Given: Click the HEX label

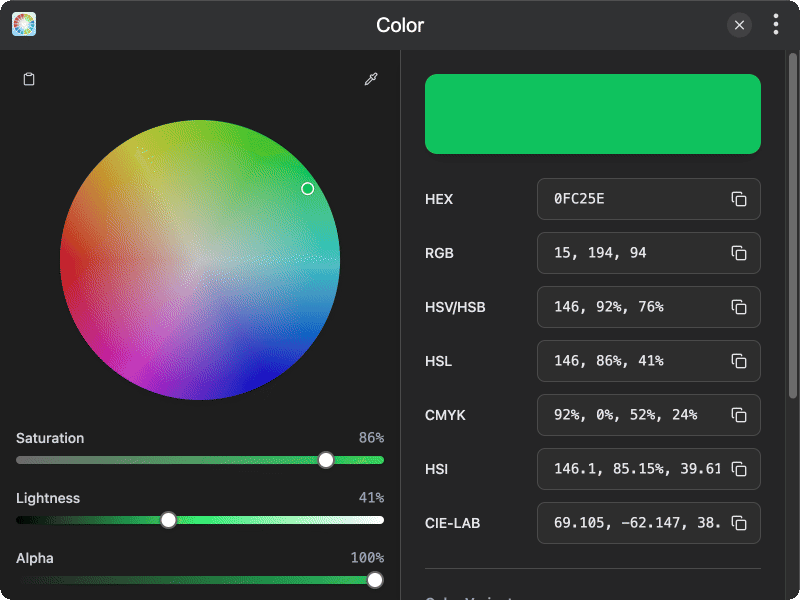Looking at the screenshot, I should coord(439,199).
